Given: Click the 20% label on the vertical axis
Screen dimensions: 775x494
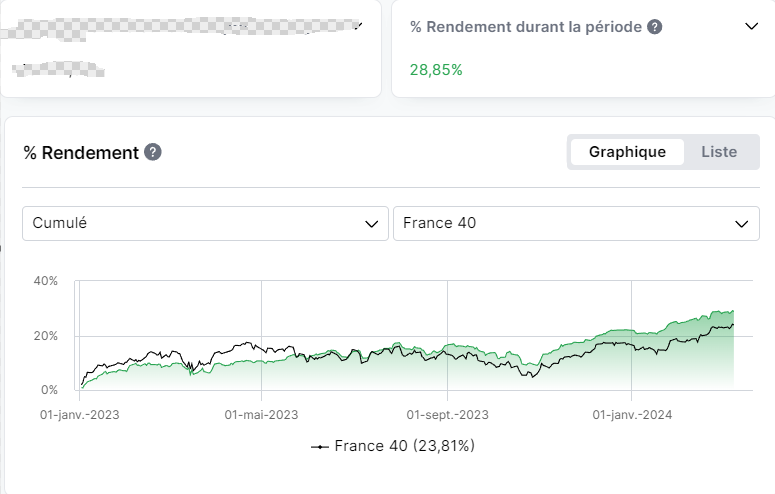Looking at the screenshot, I should 46,336.
